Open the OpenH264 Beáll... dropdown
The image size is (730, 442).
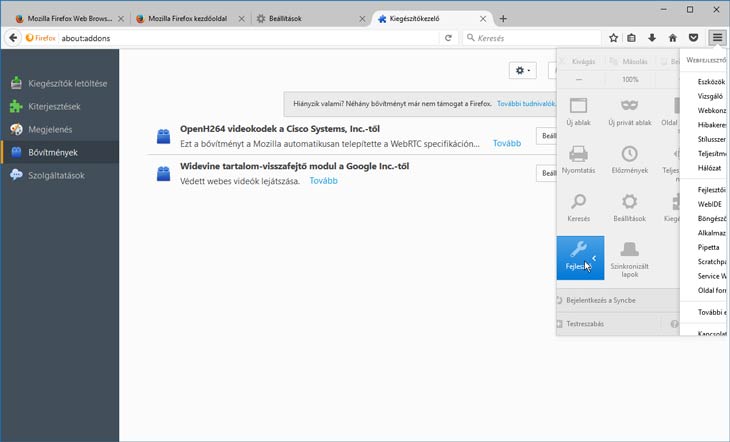547,136
